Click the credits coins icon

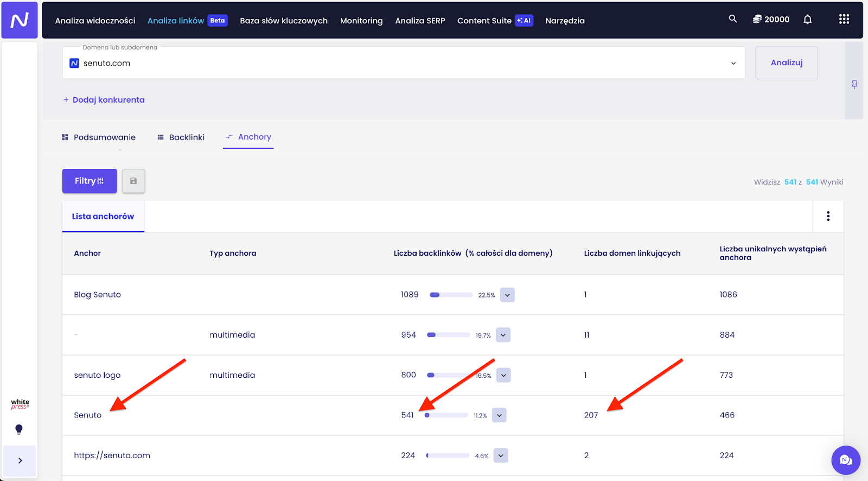pyautogui.click(x=757, y=19)
